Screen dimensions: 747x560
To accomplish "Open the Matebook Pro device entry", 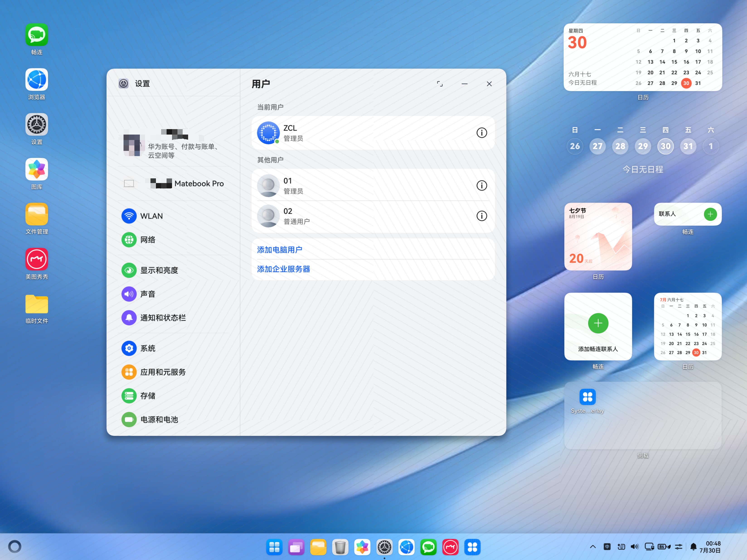I will click(174, 184).
